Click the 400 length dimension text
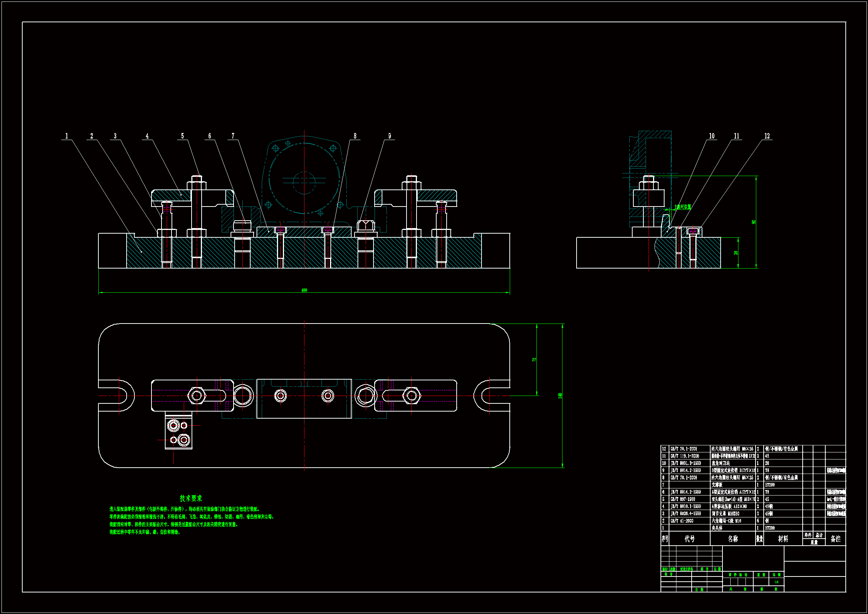Viewport: 868px width, 614px height. coord(304,290)
